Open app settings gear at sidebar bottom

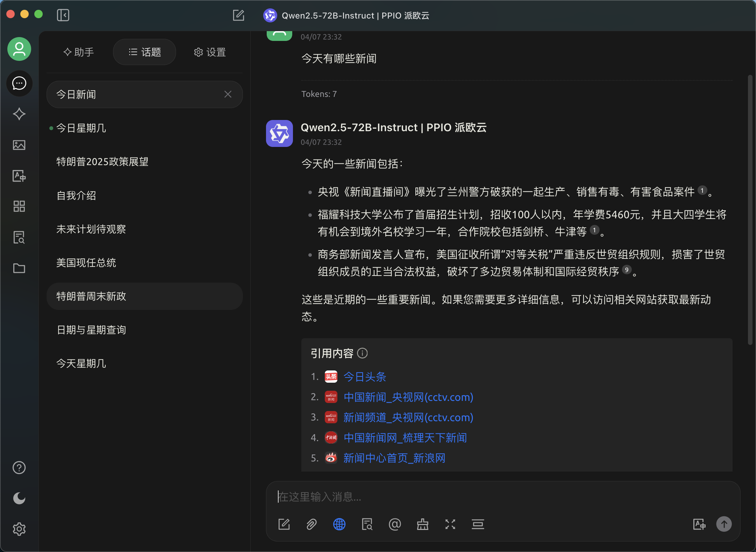(x=19, y=529)
